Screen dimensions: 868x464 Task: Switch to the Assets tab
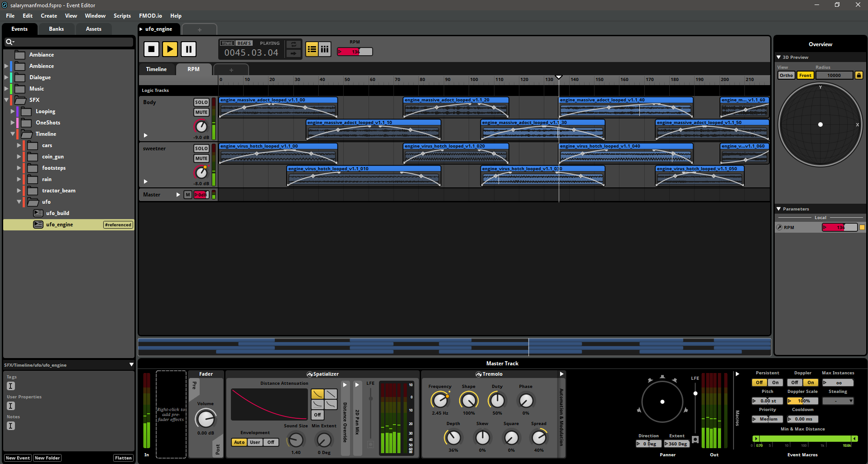[94, 29]
